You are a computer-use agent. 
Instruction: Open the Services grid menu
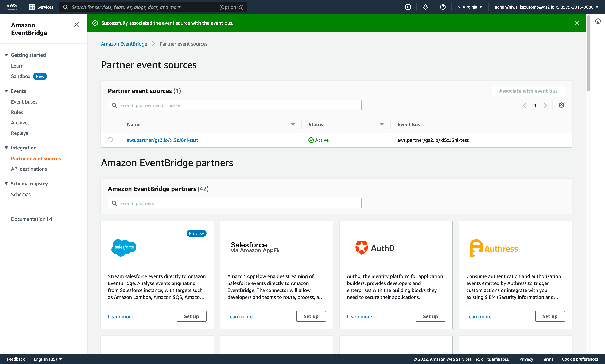click(41, 7)
